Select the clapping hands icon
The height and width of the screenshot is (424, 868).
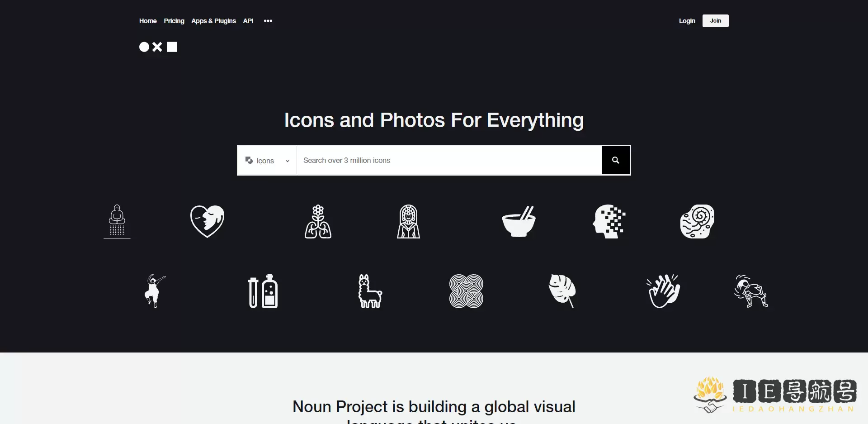click(x=662, y=291)
